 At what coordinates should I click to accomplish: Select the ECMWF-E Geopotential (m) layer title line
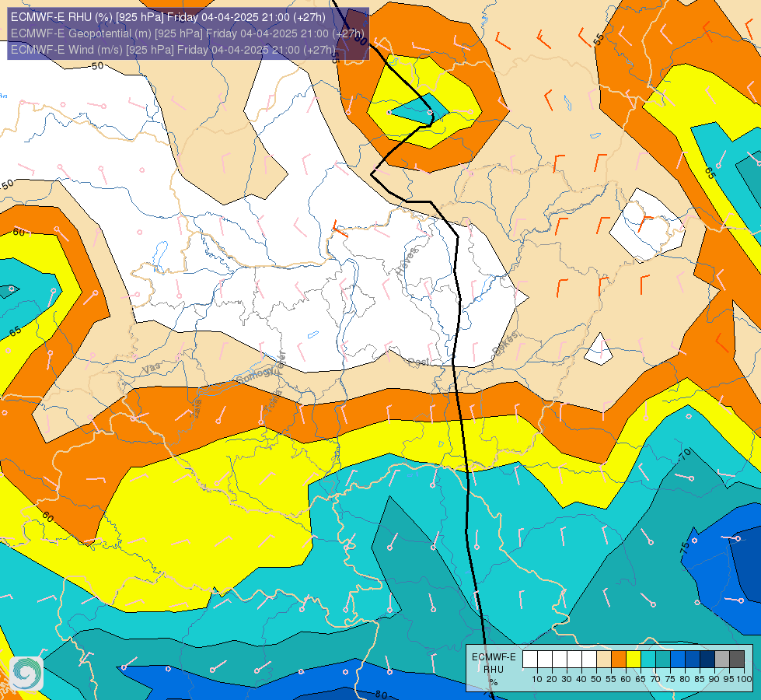(187, 33)
